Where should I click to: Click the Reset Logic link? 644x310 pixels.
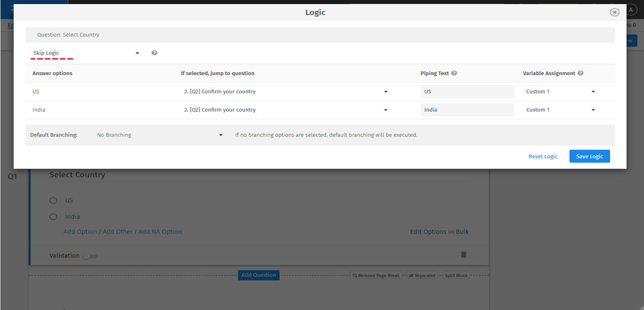tap(543, 156)
